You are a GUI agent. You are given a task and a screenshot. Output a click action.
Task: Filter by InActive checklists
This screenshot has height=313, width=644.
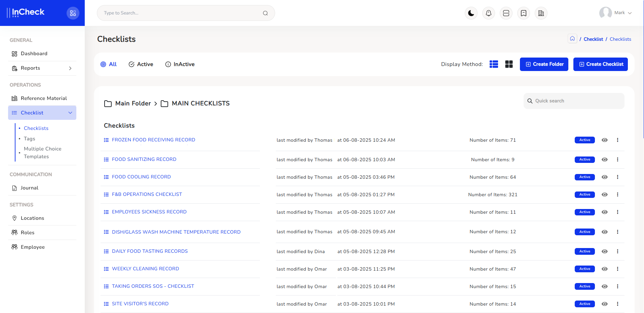tap(180, 64)
